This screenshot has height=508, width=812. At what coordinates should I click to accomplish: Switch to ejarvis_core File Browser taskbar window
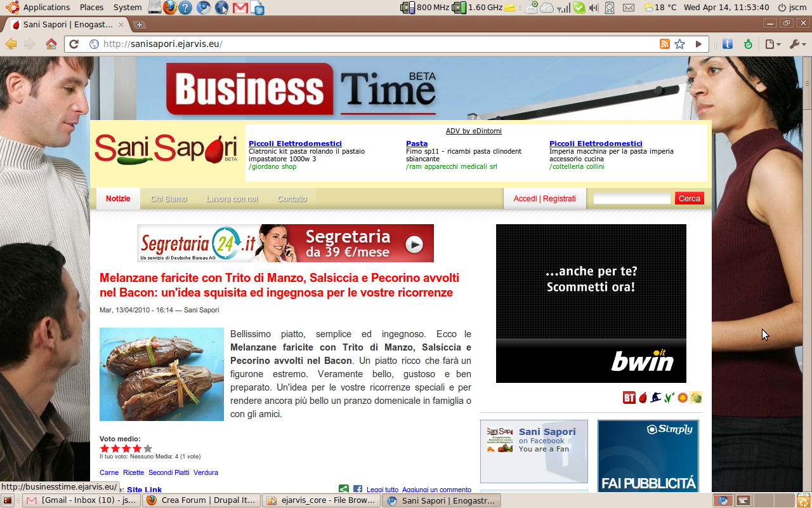(x=321, y=500)
